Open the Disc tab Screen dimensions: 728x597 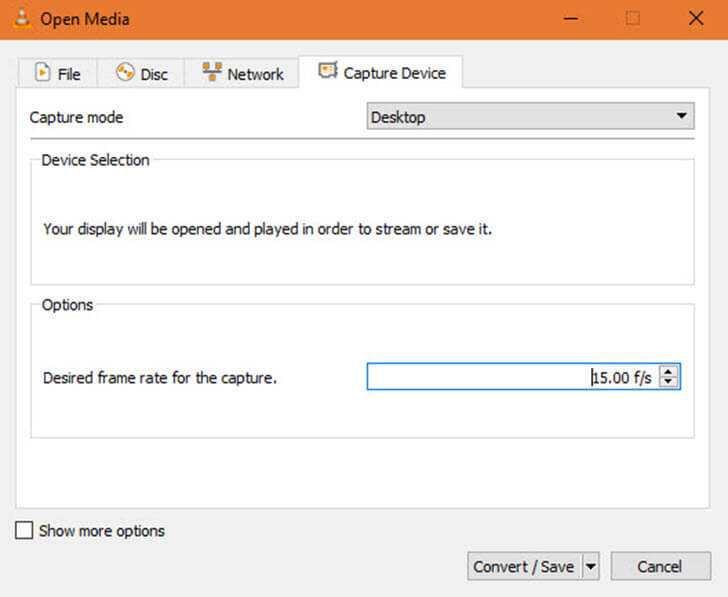tap(141, 73)
